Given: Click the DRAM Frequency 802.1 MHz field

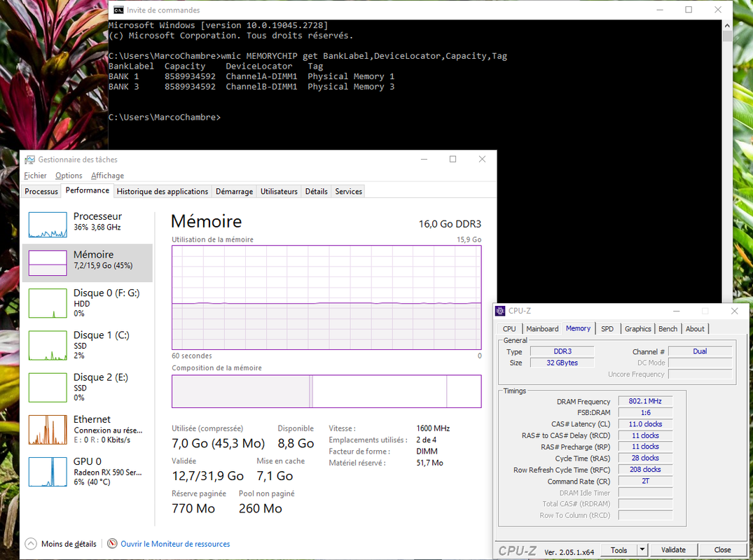Looking at the screenshot, I should click(645, 401).
